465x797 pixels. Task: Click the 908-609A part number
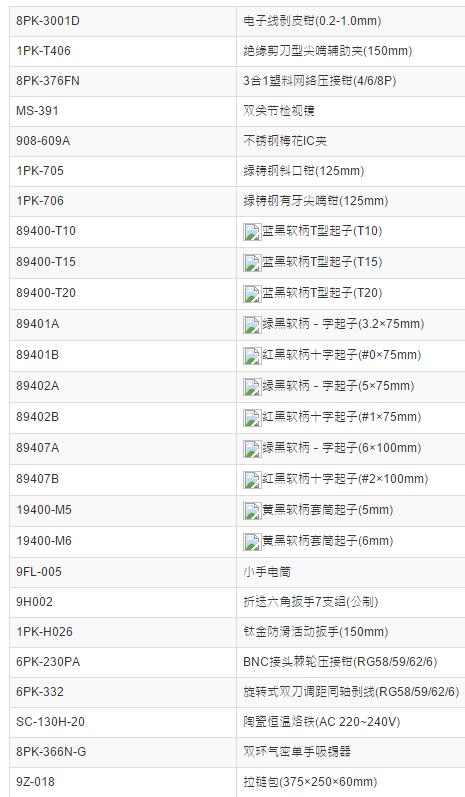point(43,141)
